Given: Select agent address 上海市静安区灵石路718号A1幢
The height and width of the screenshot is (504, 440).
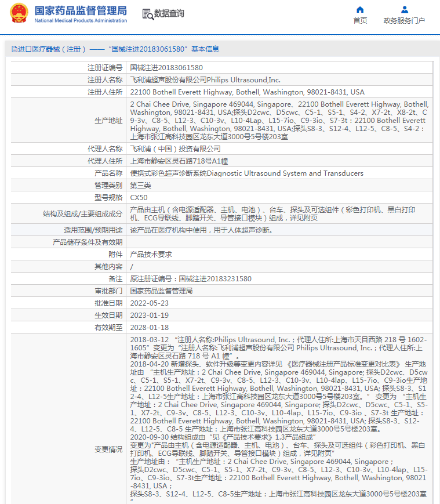Looking at the screenshot, I should tap(179, 161).
